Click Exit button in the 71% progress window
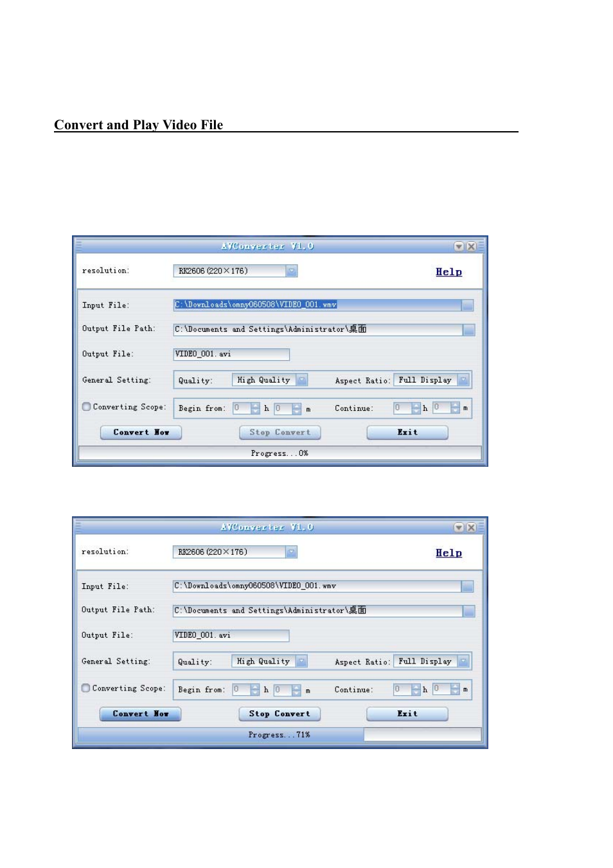613x868 pixels. pos(407,714)
